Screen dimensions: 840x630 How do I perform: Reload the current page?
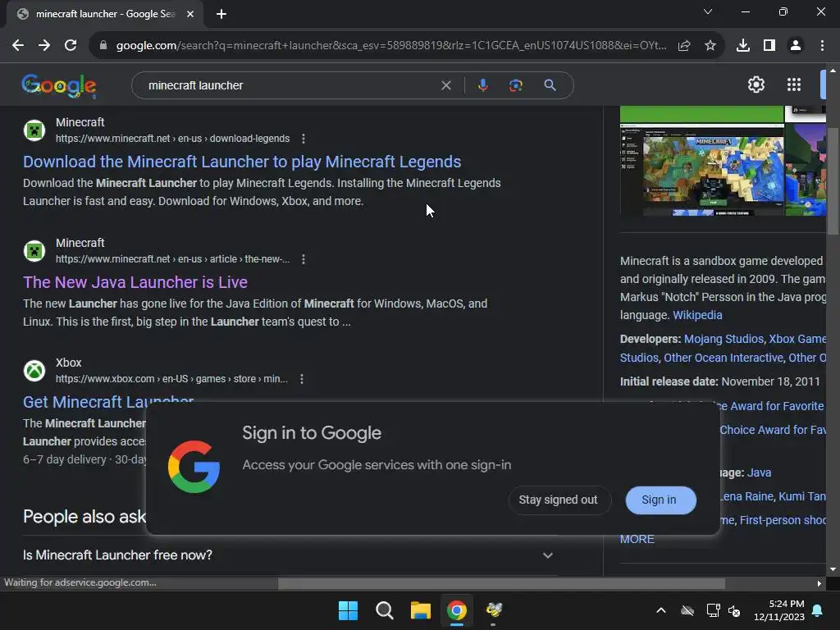point(71,46)
